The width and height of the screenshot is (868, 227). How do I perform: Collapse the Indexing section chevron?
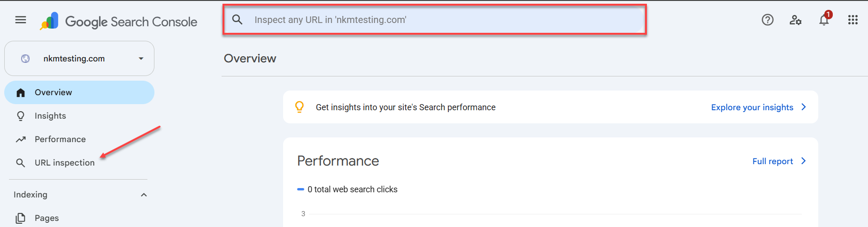(x=144, y=195)
